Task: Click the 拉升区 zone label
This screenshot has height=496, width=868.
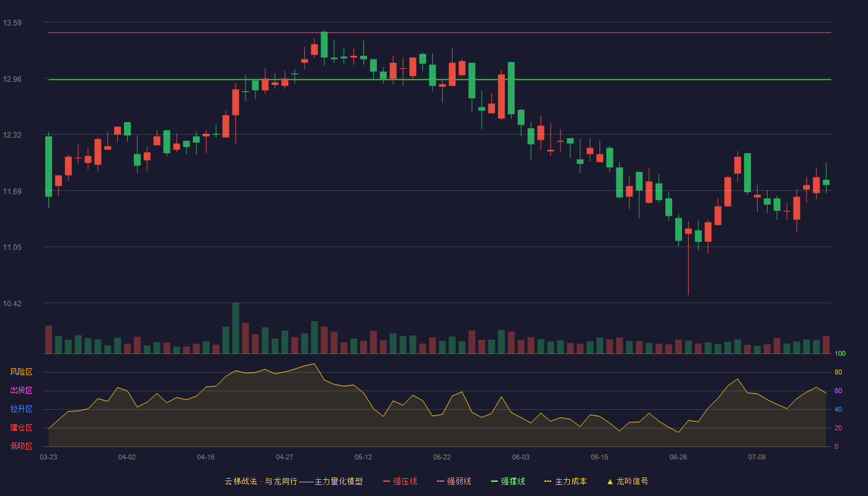Action: pyautogui.click(x=21, y=409)
